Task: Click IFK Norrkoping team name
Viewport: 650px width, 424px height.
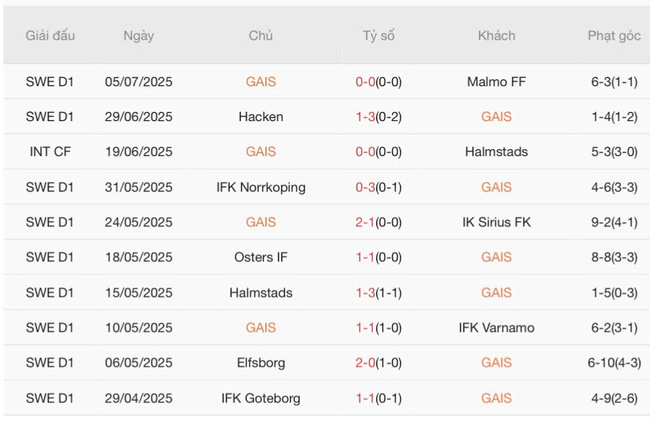Action: point(261,187)
